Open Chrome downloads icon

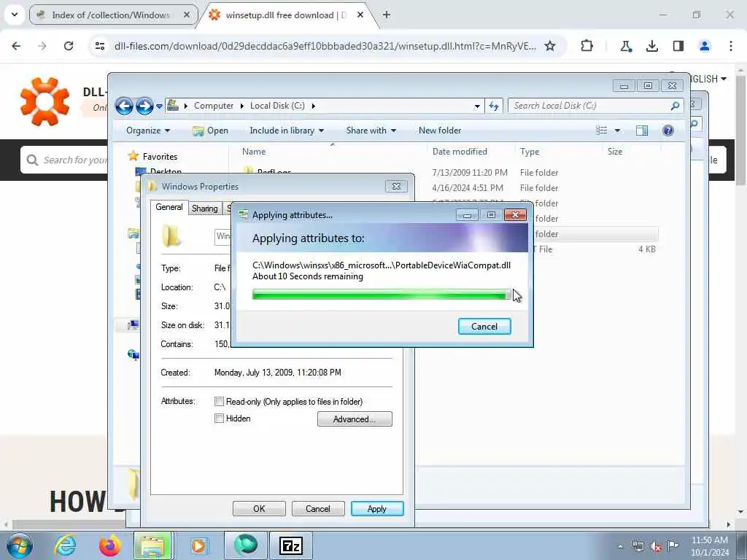tap(651, 46)
